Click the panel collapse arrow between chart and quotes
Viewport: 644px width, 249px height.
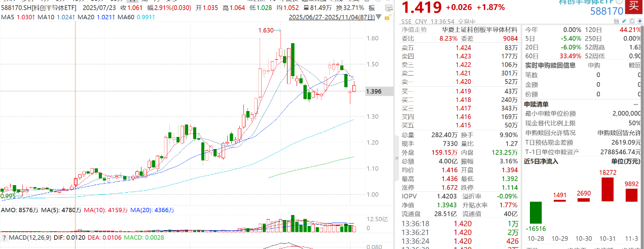click(397, 158)
